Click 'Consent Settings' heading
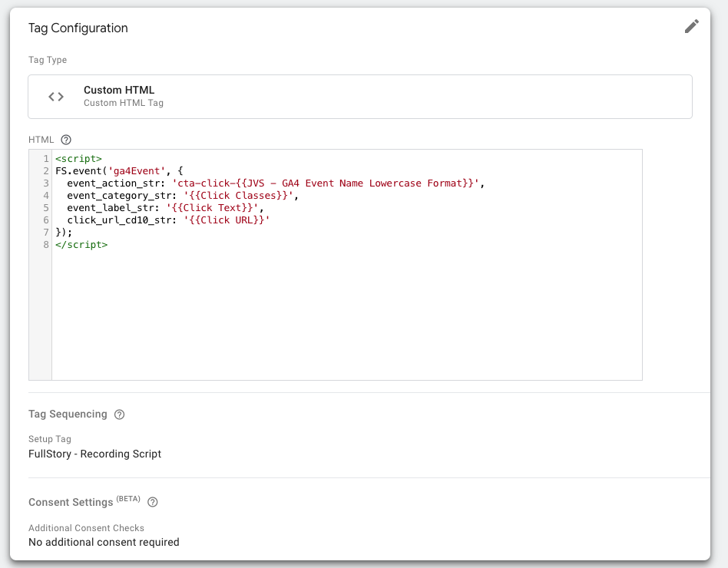728x568 pixels. (x=71, y=502)
